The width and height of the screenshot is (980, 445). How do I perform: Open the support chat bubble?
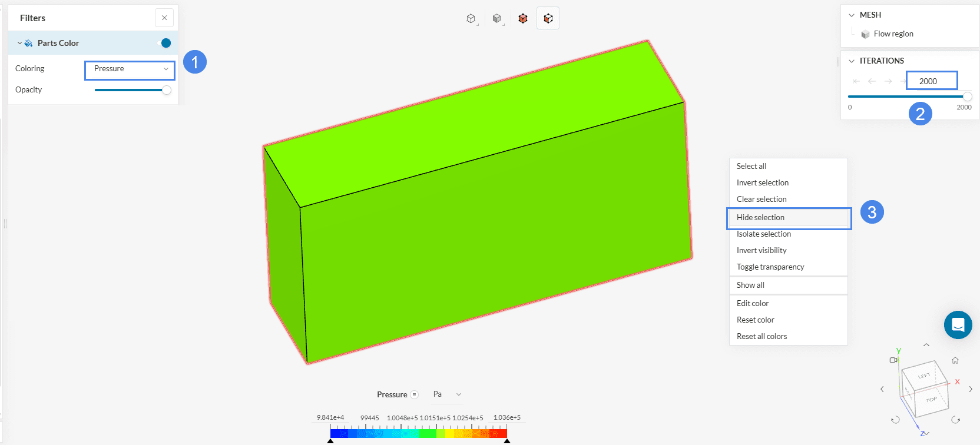(x=958, y=325)
